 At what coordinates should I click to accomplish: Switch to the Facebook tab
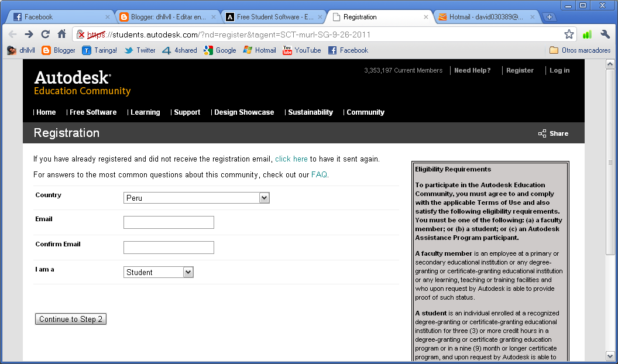pos(59,17)
